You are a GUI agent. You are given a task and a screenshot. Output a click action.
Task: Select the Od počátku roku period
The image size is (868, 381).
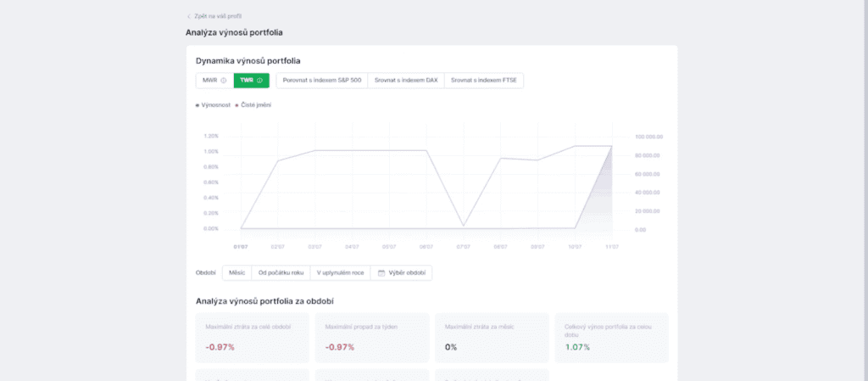pyautogui.click(x=280, y=273)
